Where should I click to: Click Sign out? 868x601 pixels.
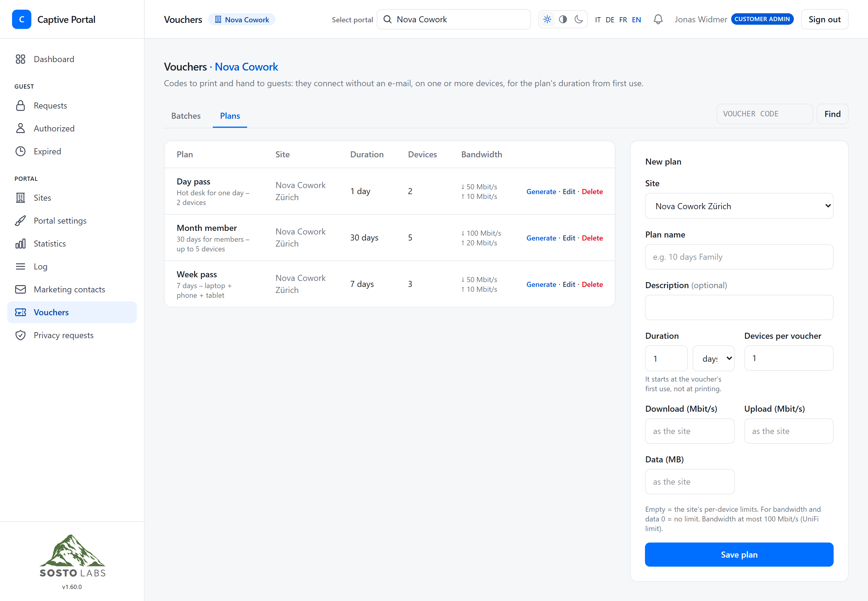(824, 19)
